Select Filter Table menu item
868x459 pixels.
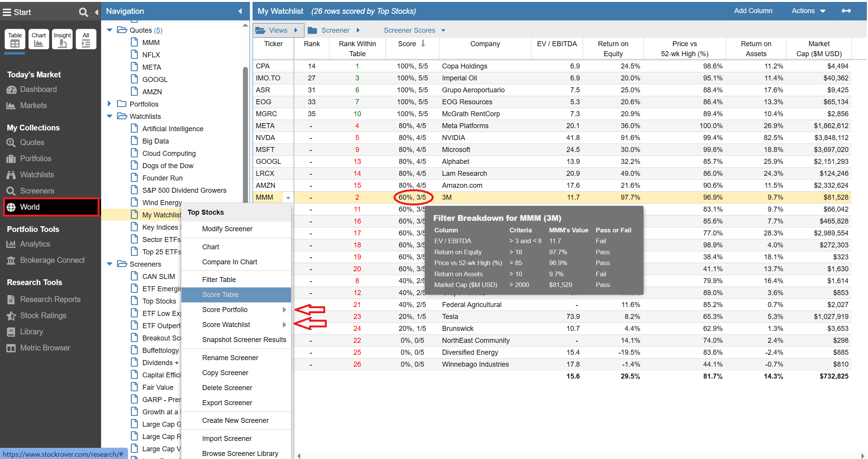[x=219, y=280]
